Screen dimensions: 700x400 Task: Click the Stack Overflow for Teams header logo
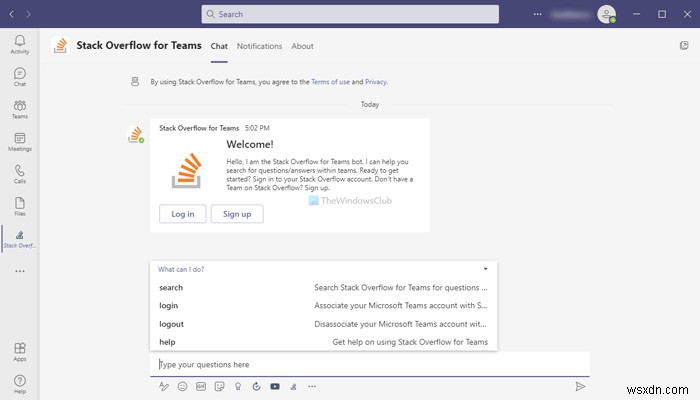click(x=60, y=45)
